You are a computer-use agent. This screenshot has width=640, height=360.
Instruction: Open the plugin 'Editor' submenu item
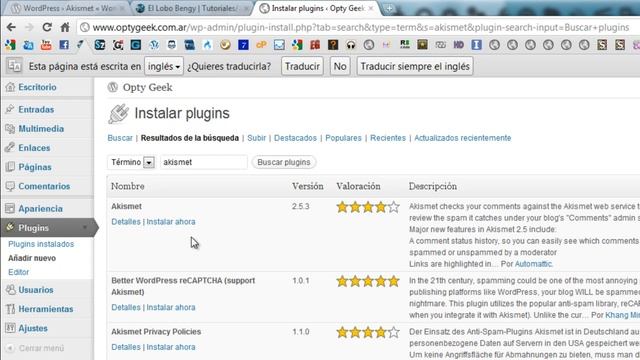click(x=18, y=272)
